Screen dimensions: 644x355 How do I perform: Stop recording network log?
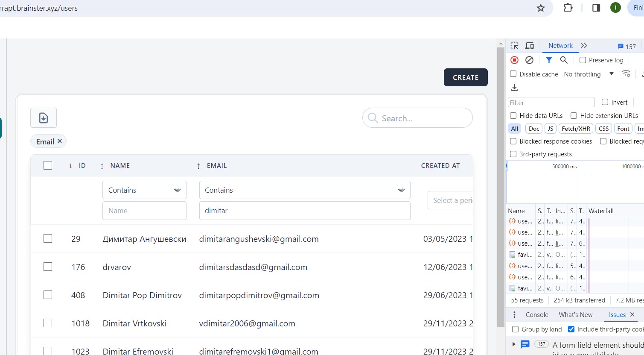coord(514,60)
